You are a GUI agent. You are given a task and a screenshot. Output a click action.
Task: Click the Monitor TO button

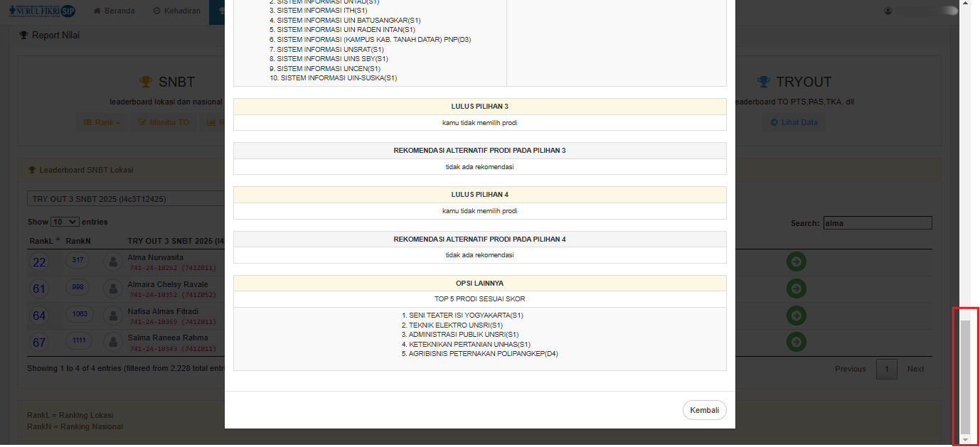pos(164,122)
